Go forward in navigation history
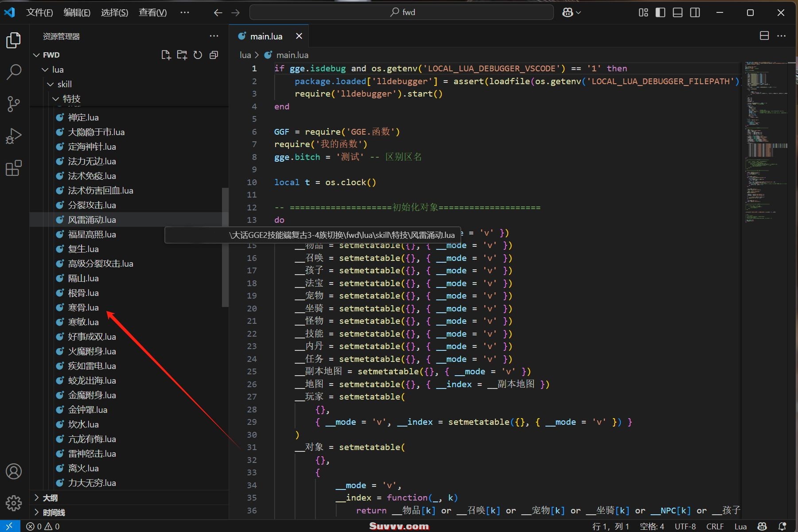Viewport: 798px width, 532px height. pos(235,12)
